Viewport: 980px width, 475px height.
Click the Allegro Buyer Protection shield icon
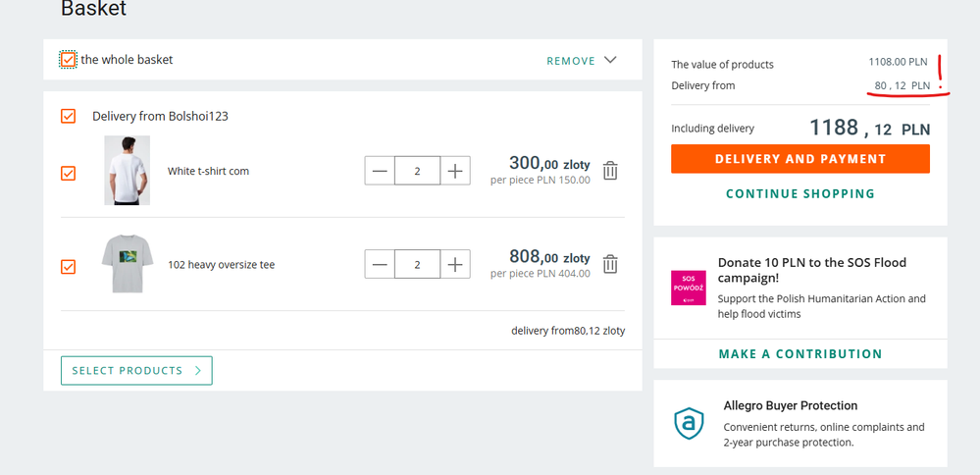coord(689,423)
